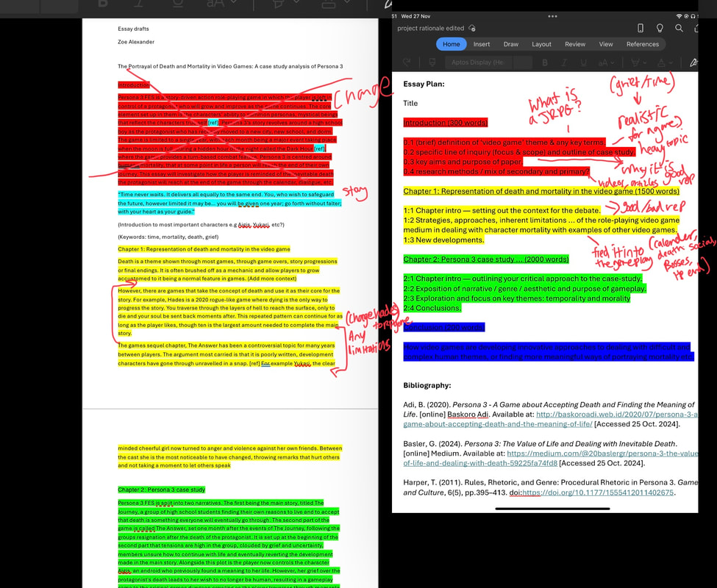Click the cloud save status icon
Viewport: 717px width, 588px height.
(471, 28)
